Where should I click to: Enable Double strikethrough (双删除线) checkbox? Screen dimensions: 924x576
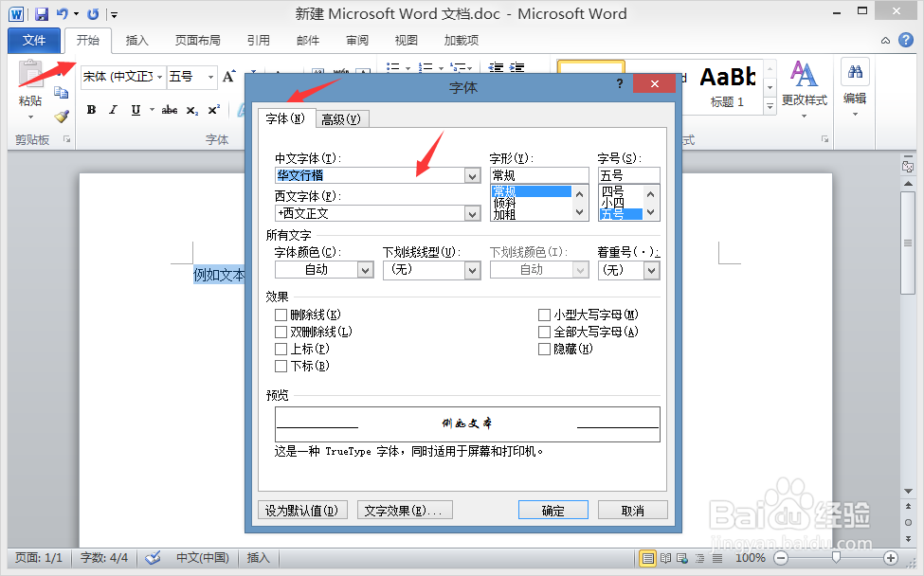pyautogui.click(x=281, y=333)
